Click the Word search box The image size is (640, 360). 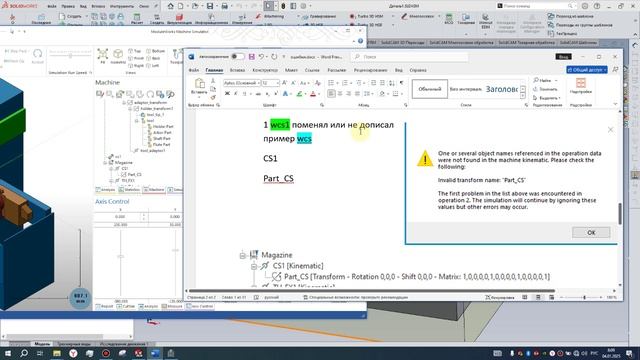408,57
